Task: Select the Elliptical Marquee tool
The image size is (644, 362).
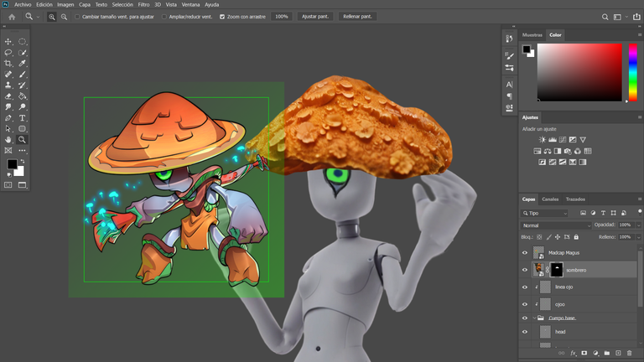Action: pyautogui.click(x=22, y=41)
